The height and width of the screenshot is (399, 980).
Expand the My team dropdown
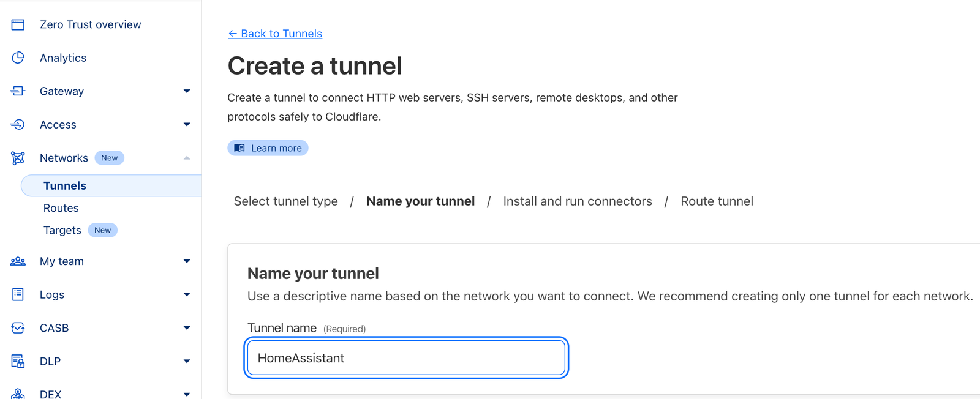(187, 261)
